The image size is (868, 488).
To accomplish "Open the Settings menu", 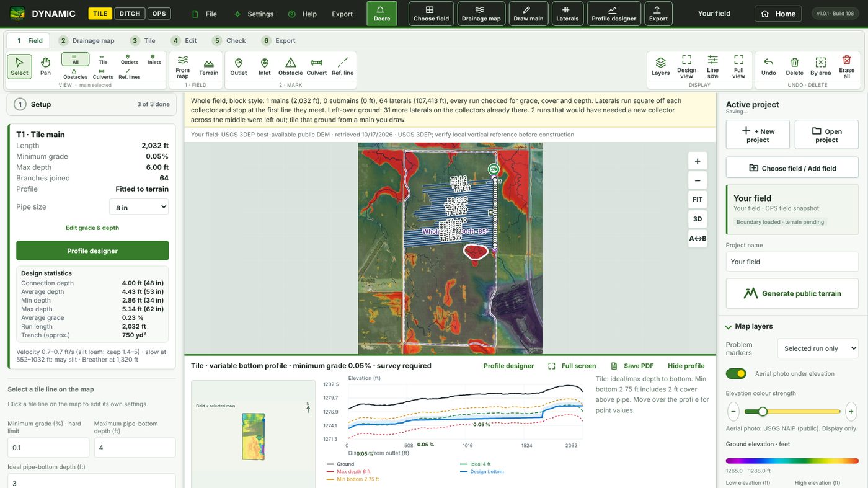I will (254, 14).
